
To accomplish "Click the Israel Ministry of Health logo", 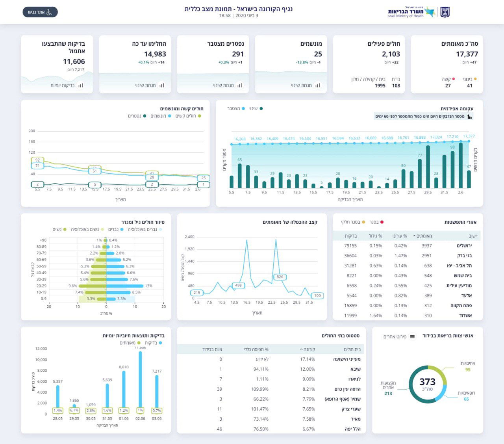I will 411,12.
